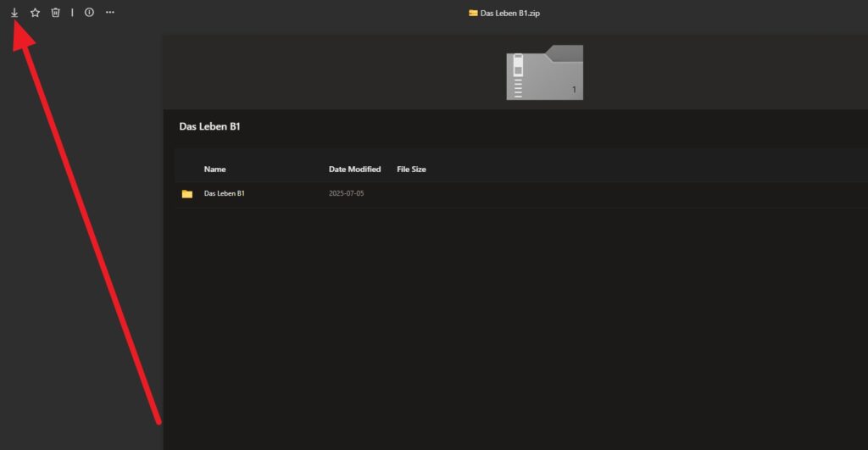
Task: Click the 2025-07-05 date cell
Action: [x=347, y=194]
